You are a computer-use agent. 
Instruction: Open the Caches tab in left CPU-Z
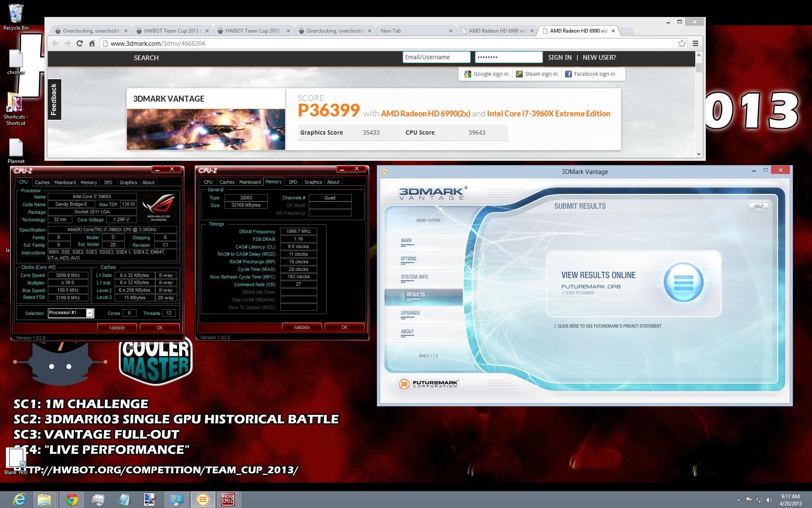42,182
